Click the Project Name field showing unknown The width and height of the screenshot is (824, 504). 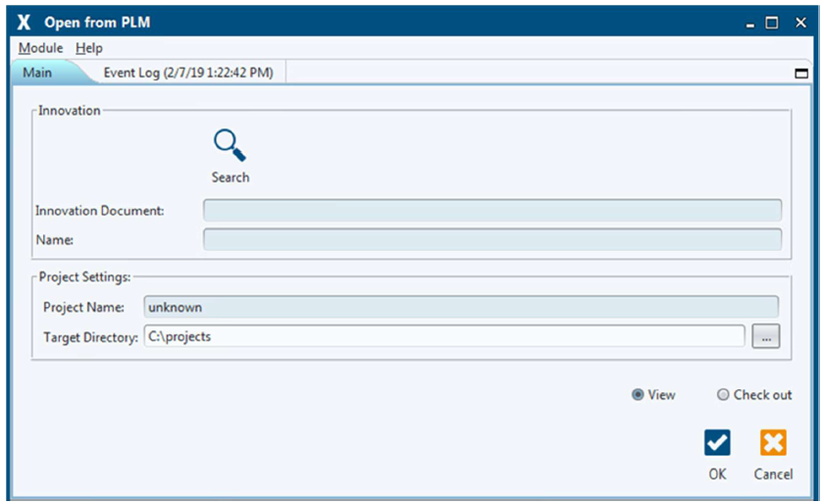tap(460, 307)
